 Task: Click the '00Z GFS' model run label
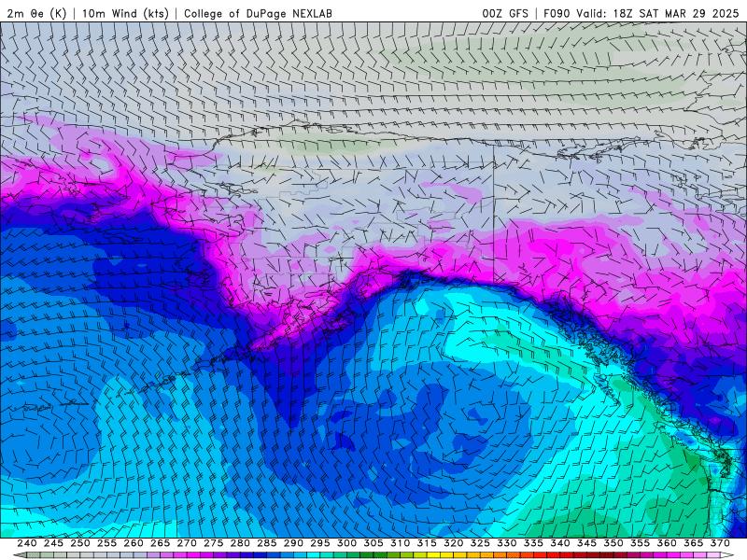pyautogui.click(x=505, y=13)
